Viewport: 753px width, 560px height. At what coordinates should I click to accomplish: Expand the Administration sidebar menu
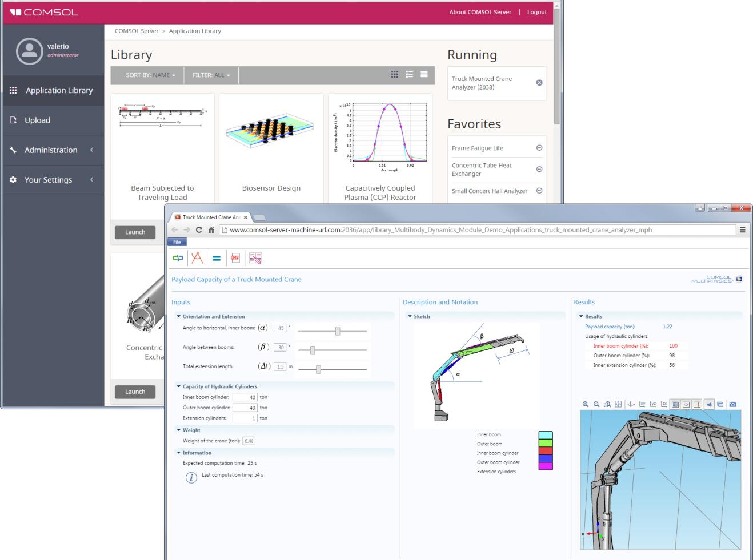click(53, 150)
